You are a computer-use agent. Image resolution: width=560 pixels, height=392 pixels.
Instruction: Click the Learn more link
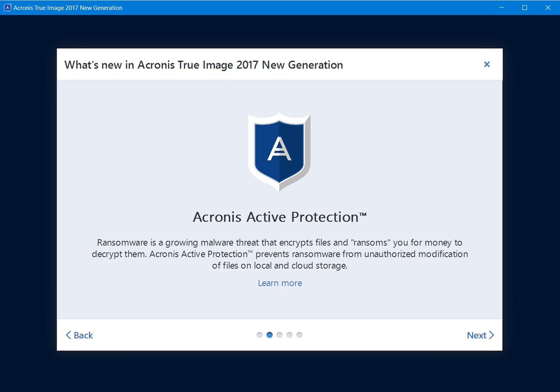pyautogui.click(x=280, y=283)
